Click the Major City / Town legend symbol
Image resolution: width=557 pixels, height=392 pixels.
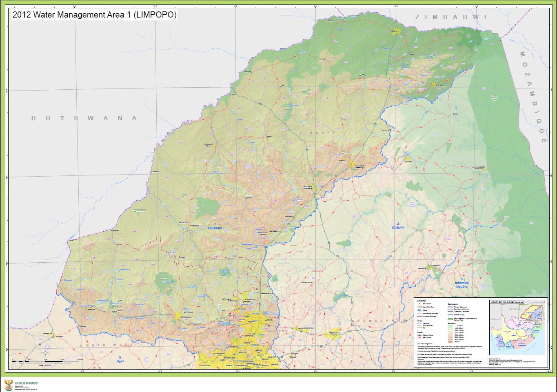tap(419, 307)
